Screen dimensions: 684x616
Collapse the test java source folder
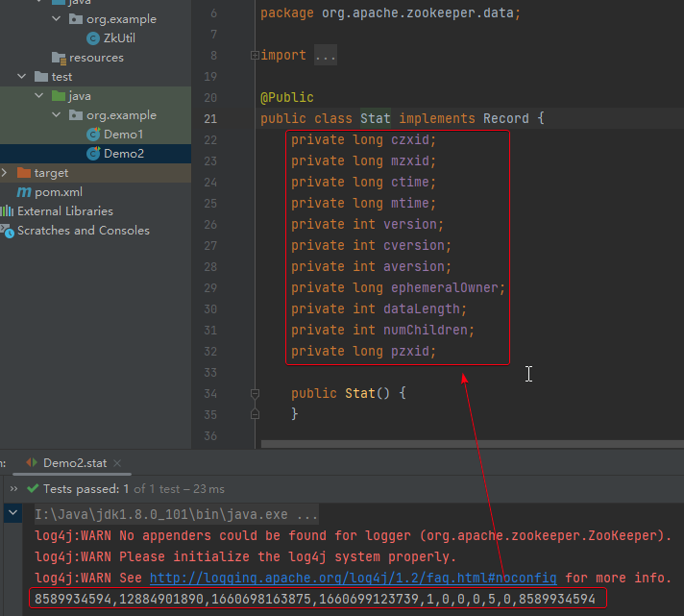38,96
